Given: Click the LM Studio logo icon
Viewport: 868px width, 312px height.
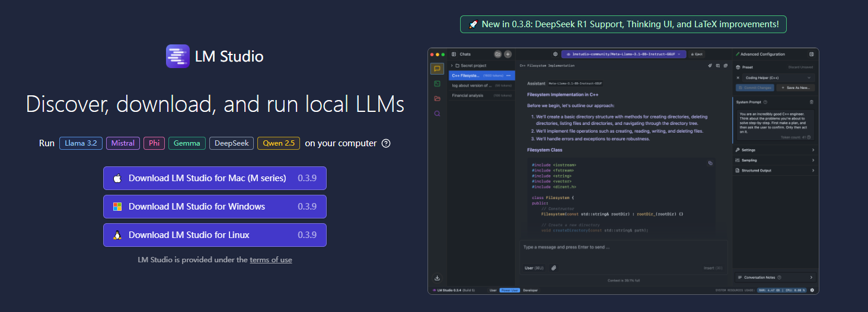Looking at the screenshot, I should click(178, 56).
